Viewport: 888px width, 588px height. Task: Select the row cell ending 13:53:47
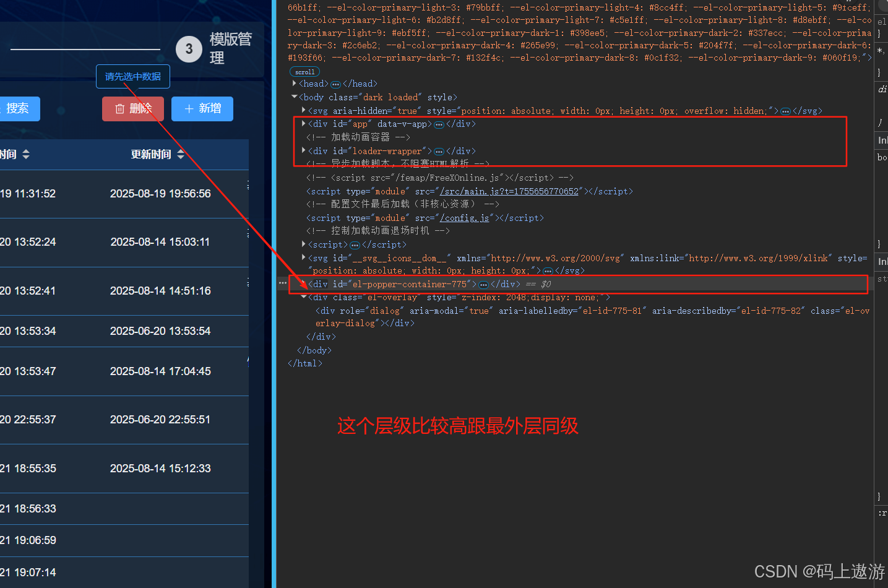(28, 371)
